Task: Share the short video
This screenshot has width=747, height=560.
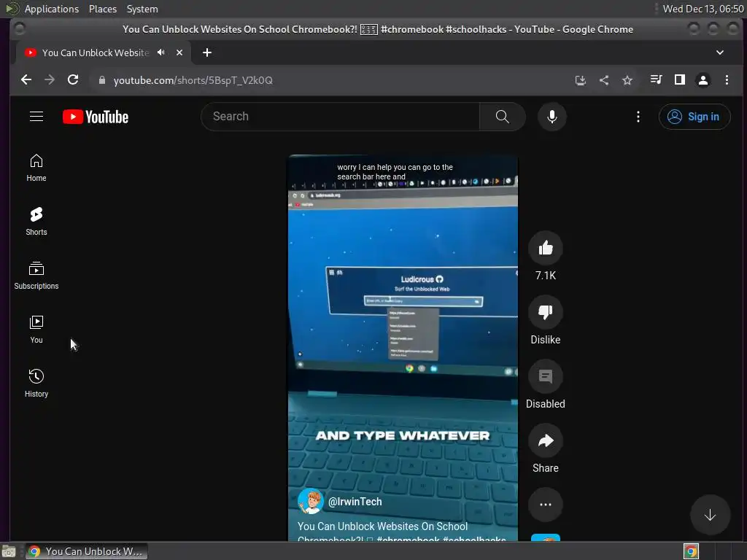Action: [x=546, y=440]
